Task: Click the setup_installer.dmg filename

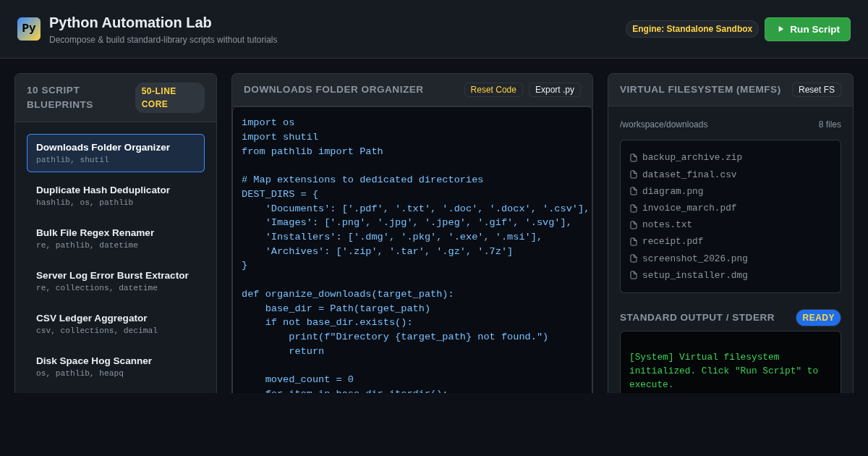Action: (x=695, y=275)
